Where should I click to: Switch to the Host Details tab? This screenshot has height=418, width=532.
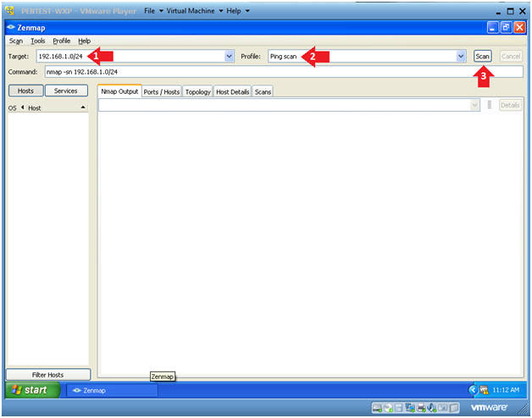click(x=232, y=92)
